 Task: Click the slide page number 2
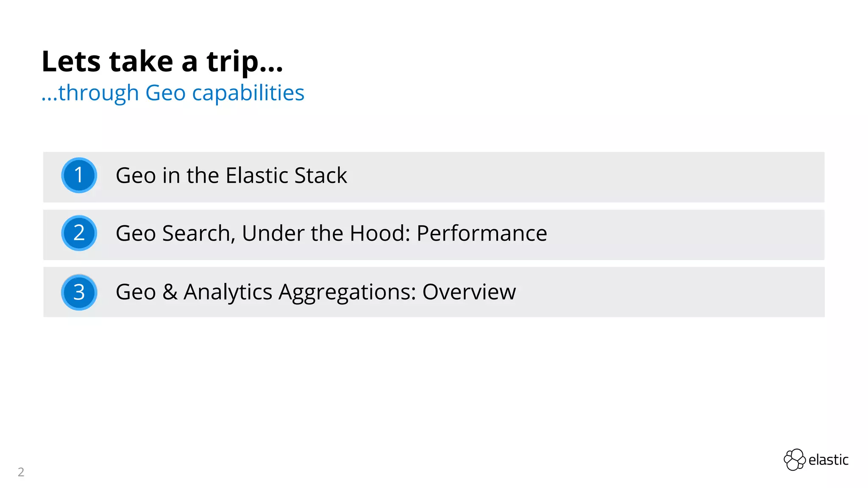click(x=21, y=472)
